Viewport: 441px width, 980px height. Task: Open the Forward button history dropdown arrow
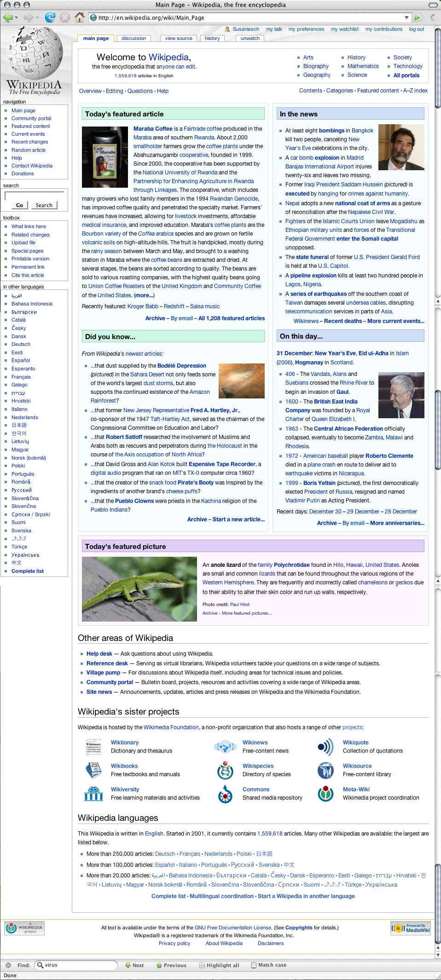(x=38, y=18)
